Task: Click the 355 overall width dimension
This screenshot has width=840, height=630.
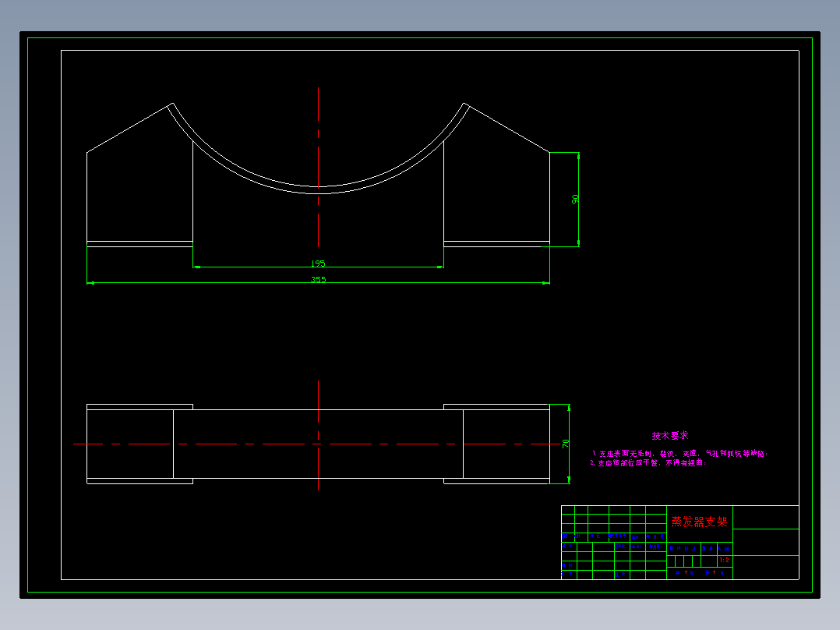Action: (x=318, y=279)
